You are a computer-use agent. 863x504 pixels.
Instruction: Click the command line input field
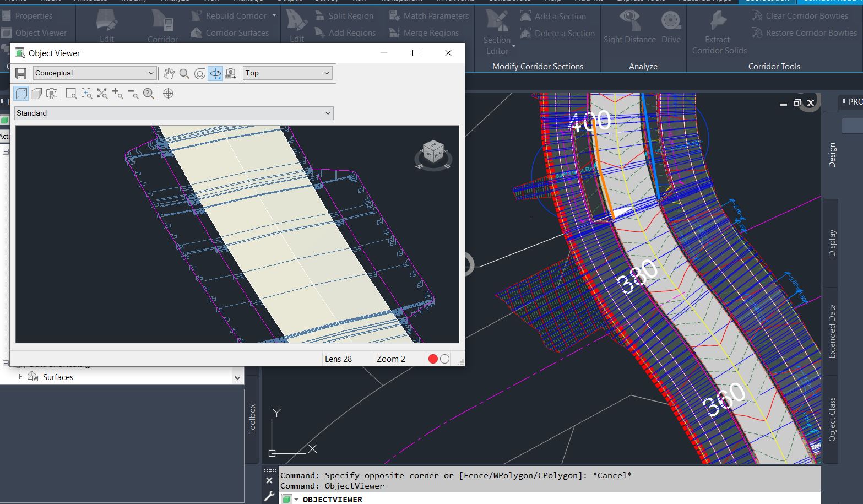[x=551, y=499]
